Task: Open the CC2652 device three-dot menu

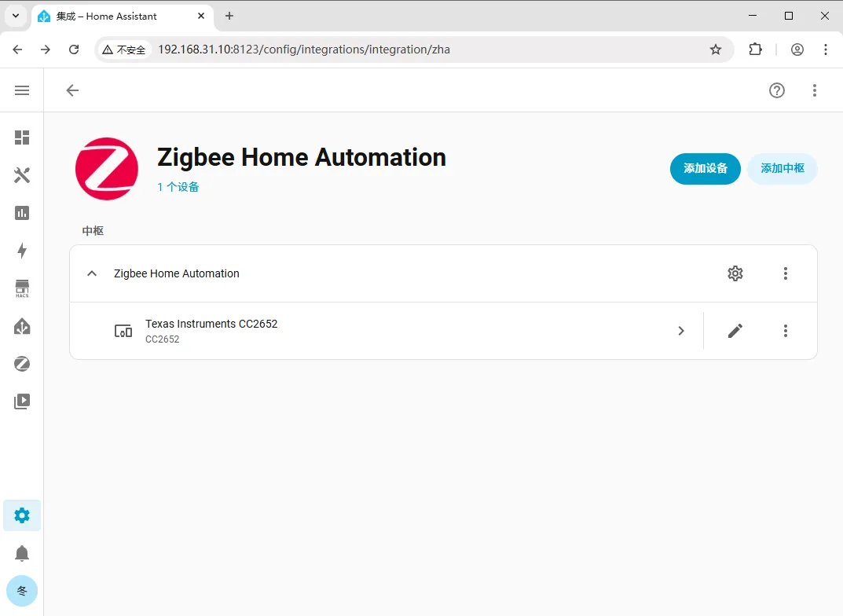Action: pyautogui.click(x=786, y=331)
